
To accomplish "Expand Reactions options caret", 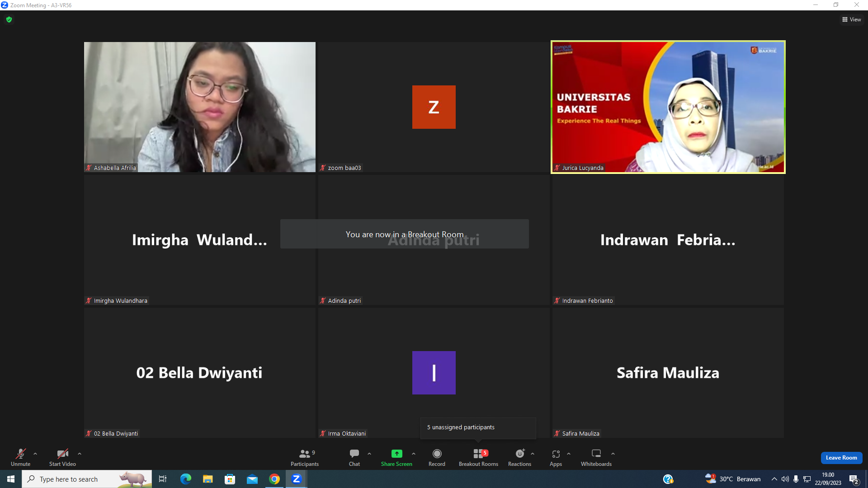I will [533, 454].
